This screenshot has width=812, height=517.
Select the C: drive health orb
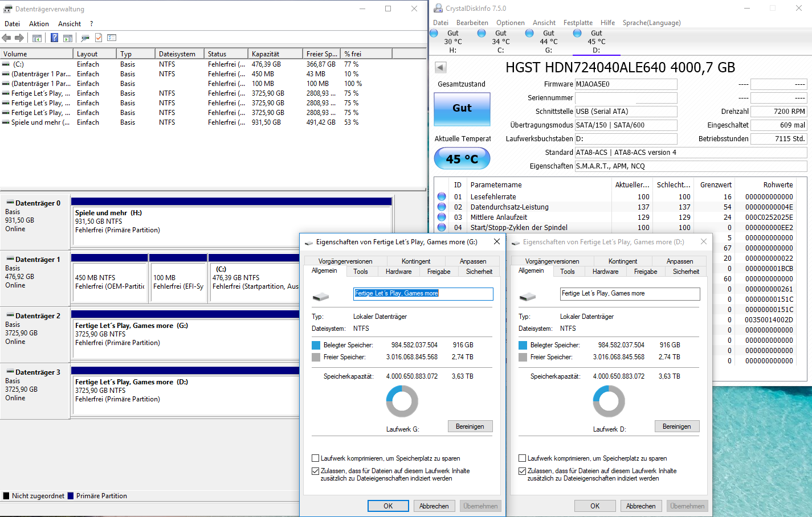click(x=482, y=33)
